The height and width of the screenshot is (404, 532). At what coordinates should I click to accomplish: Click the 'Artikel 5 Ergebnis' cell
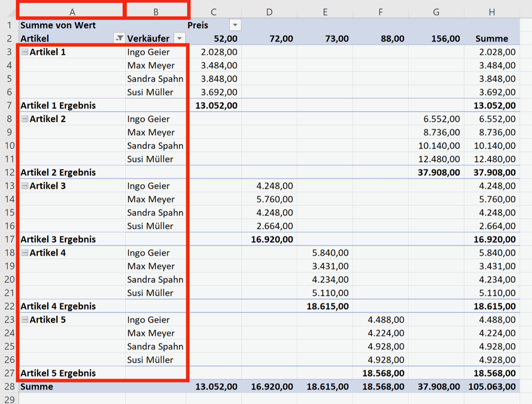(x=72, y=373)
